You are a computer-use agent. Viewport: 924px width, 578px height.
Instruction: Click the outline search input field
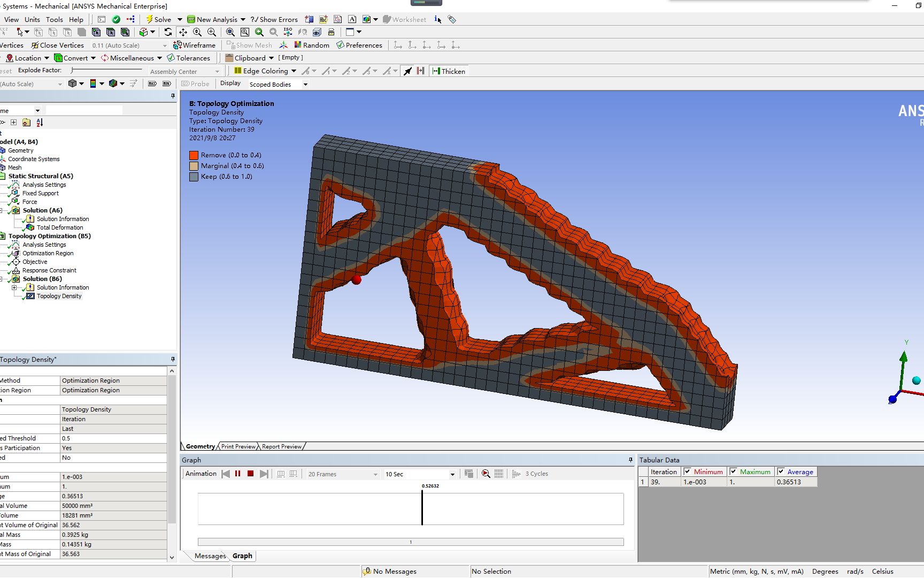84,110
